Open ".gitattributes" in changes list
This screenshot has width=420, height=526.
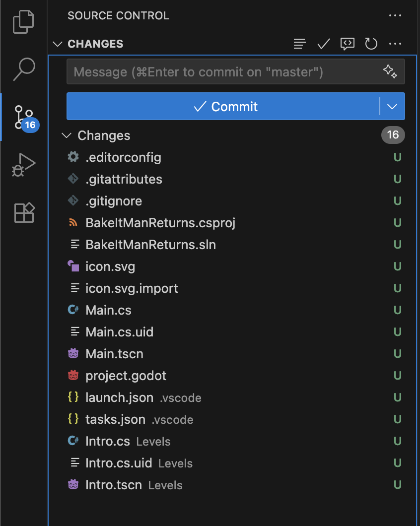(124, 179)
